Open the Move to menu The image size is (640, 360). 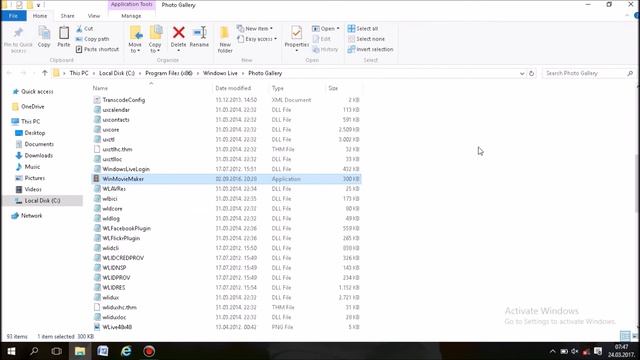135,39
